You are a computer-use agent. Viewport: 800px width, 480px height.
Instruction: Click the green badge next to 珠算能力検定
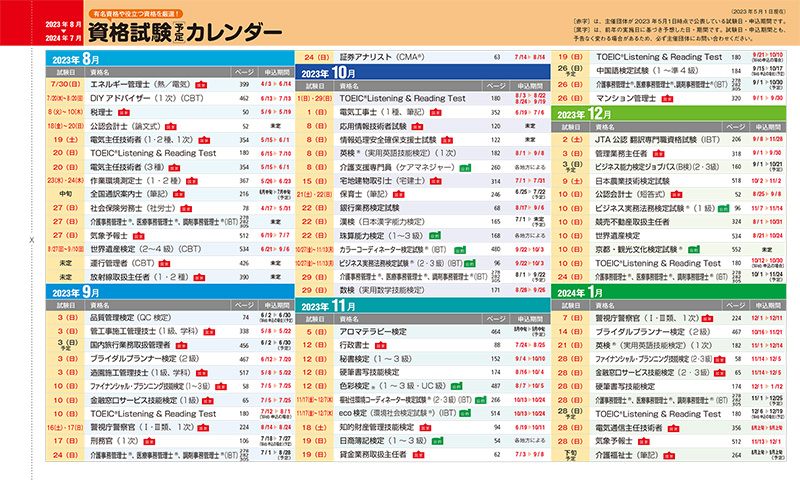point(434,236)
